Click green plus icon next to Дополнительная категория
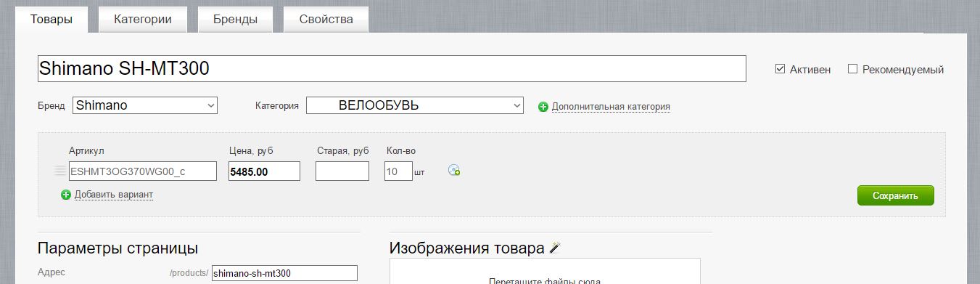The width and height of the screenshot is (980, 284). [543, 107]
